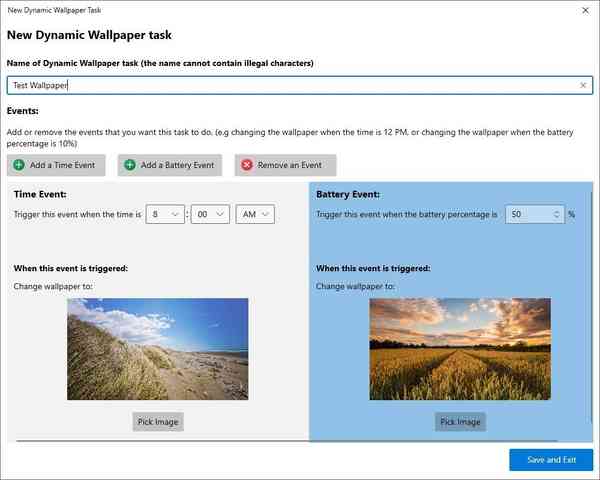Add a Time Event
The width and height of the screenshot is (600, 480).
56,165
